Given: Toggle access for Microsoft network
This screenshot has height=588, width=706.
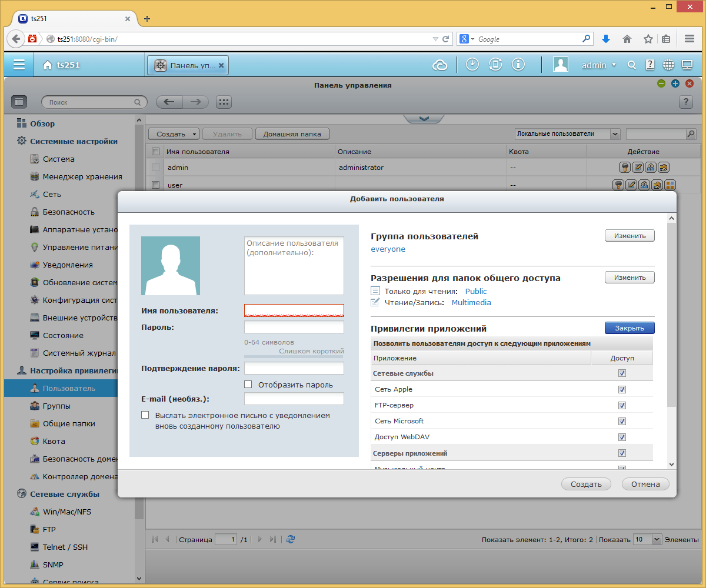Looking at the screenshot, I should point(622,421).
